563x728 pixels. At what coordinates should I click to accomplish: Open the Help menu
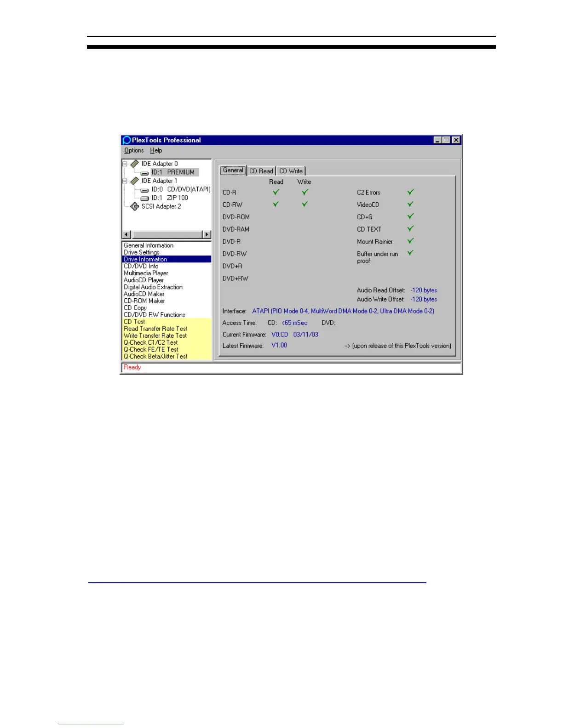pos(156,150)
